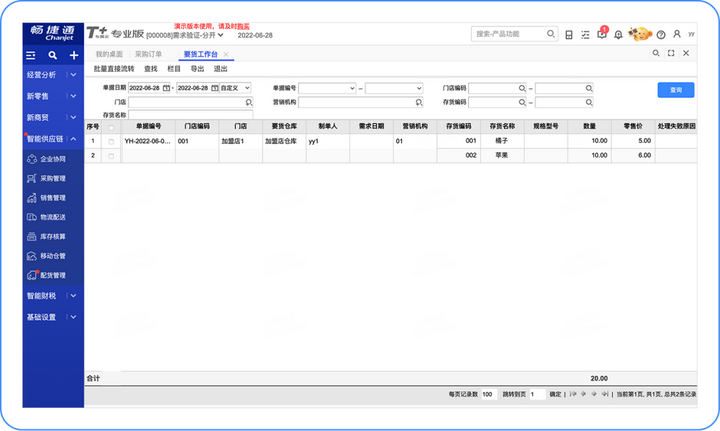Open end date calendar picker icon
This screenshot has width=720, height=431.
tap(214, 88)
